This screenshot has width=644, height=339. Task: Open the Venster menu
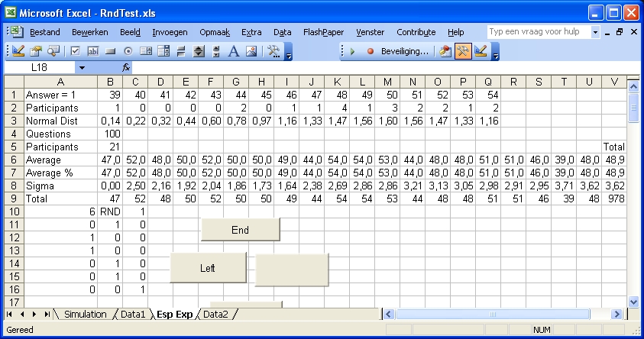pyautogui.click(x=370, y=32)
